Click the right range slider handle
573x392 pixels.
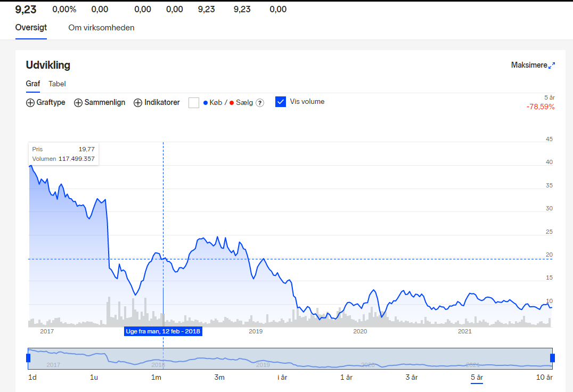[553, 358]
